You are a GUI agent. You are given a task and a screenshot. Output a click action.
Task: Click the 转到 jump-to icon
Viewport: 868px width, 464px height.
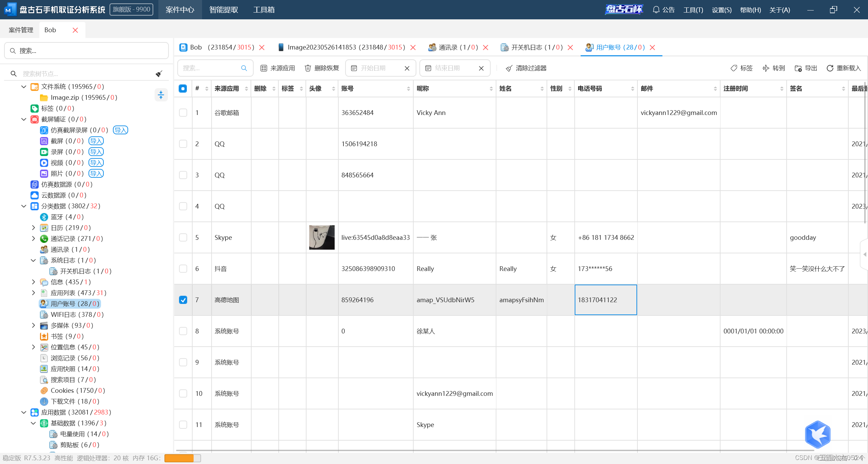click(766, 68)
